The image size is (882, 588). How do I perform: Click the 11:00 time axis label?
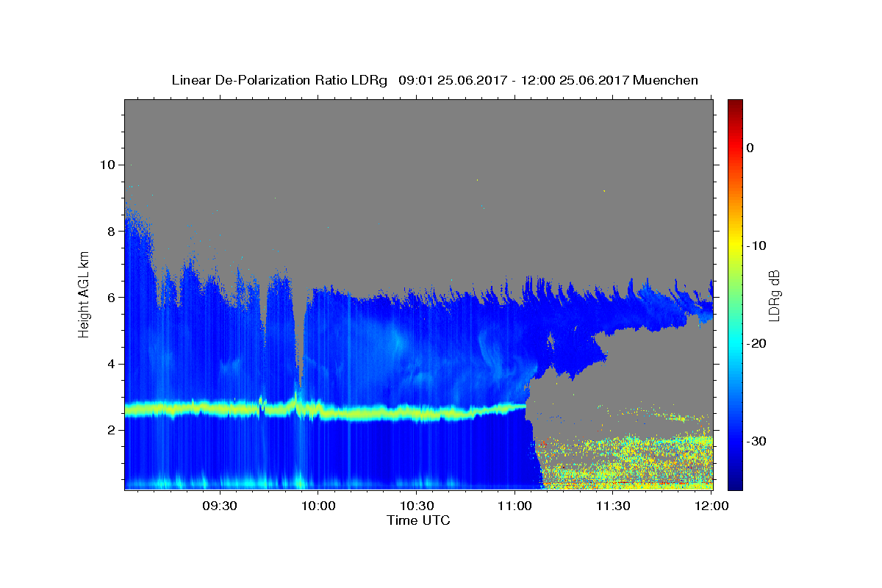(x=514, y=506)
